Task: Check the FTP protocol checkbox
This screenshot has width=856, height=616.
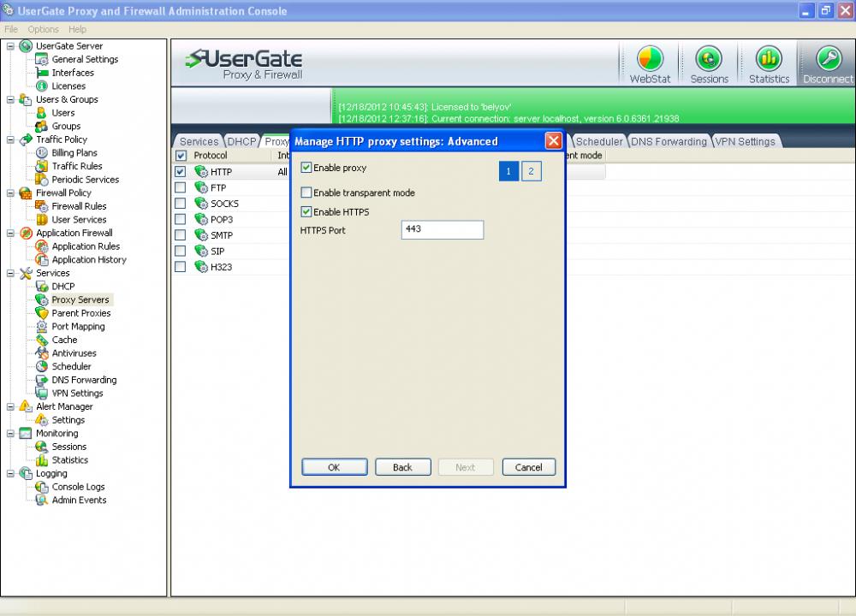Action: click(x=180, y=187)
